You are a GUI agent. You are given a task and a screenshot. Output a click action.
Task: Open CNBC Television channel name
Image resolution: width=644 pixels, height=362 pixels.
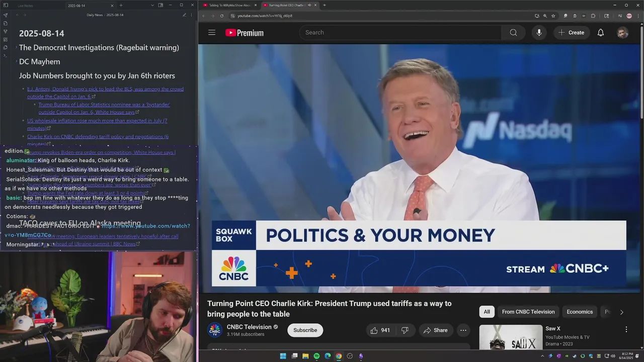click(249, 327)
